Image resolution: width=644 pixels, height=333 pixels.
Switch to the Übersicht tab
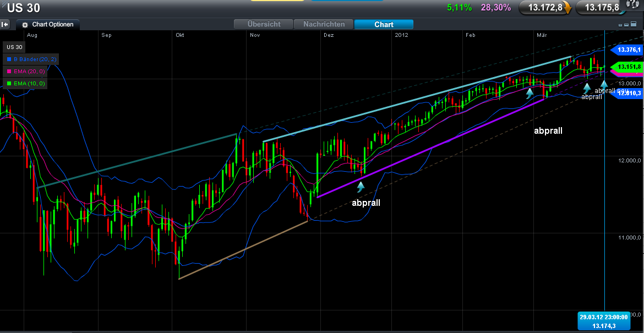pyautogui.click(x=263, y=24)
